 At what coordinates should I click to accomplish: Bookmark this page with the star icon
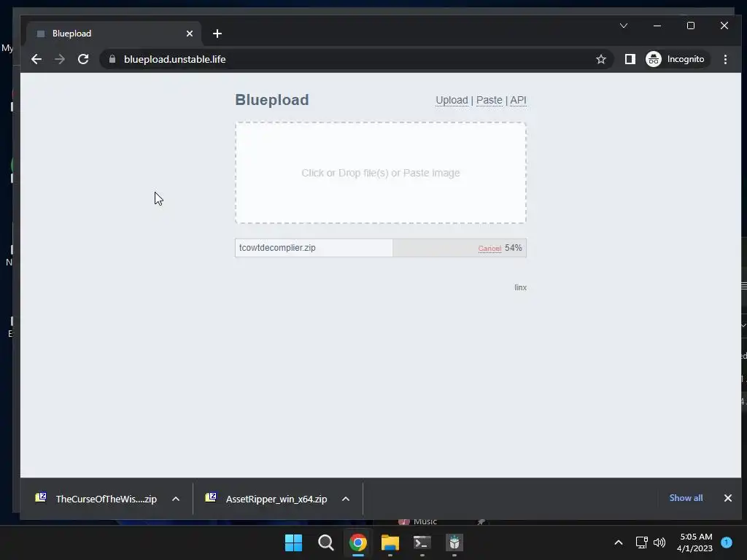[x=601, y=59]
